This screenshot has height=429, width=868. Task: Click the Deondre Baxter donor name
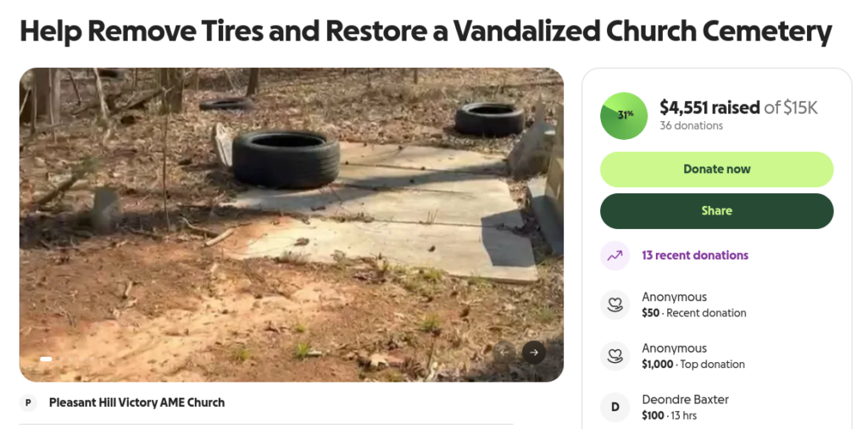pos(685,399)
